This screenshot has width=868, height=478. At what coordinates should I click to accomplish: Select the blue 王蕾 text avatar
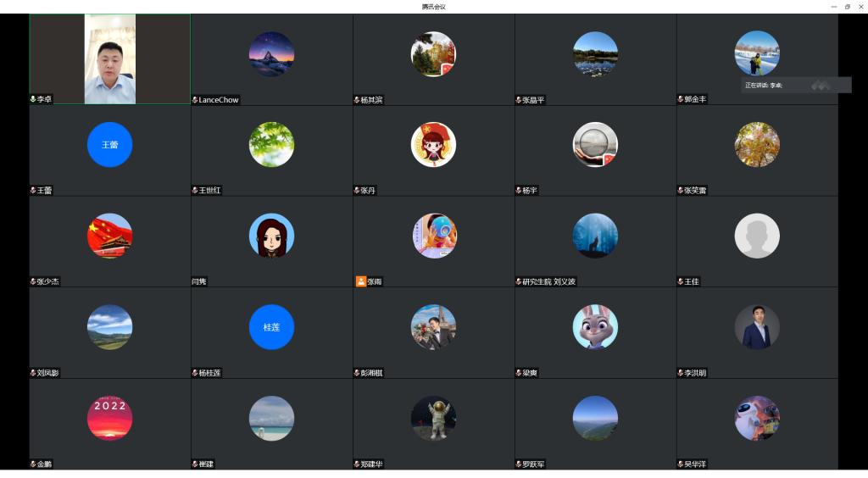click(109, 145)
